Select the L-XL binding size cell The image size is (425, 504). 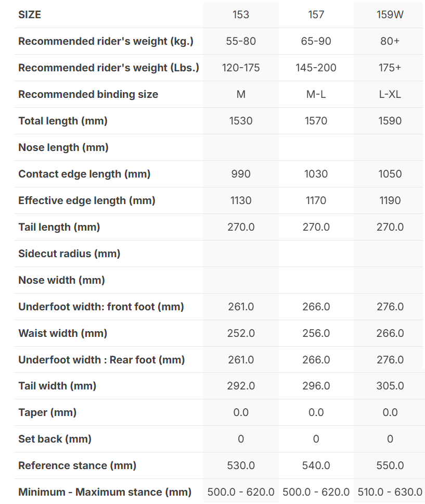pos(390,94)
